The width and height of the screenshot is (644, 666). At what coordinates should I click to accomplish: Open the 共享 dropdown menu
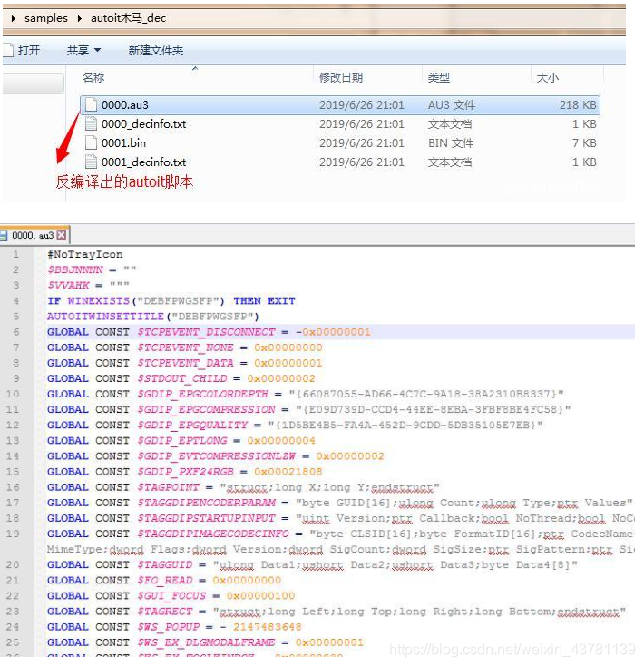coord(83,51)
